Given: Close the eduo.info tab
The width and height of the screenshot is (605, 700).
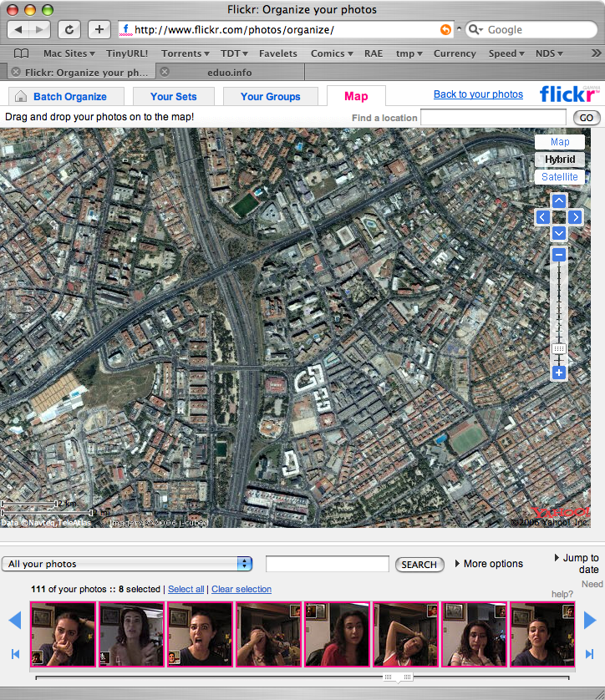Looking at the screenshot, I should point(165,72).
